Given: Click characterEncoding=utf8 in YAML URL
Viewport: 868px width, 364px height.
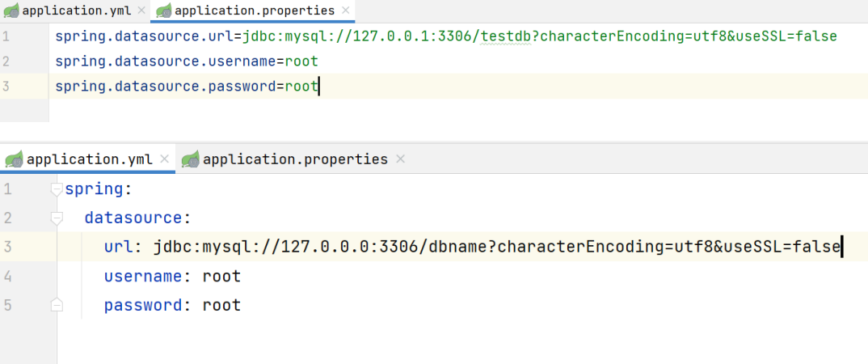Looking at the screenshot, I should [x=605, y=247].
